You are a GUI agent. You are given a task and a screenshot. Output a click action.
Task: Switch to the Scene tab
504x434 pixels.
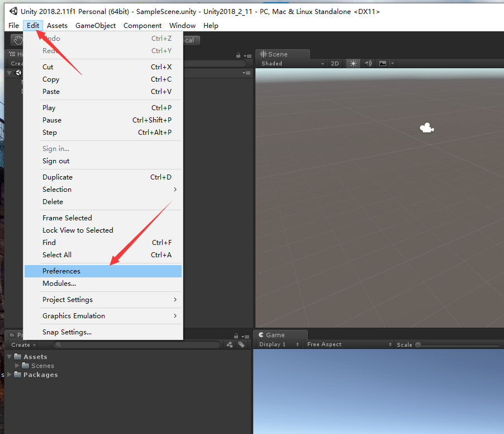283,54
